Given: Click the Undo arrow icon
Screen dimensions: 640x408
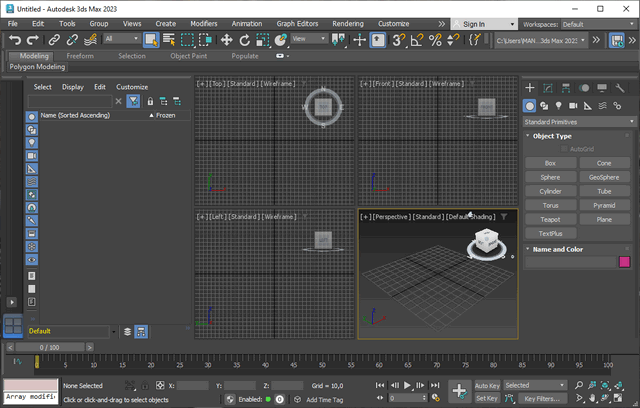Looking at the screenshot, I should (x=15, y=40).
